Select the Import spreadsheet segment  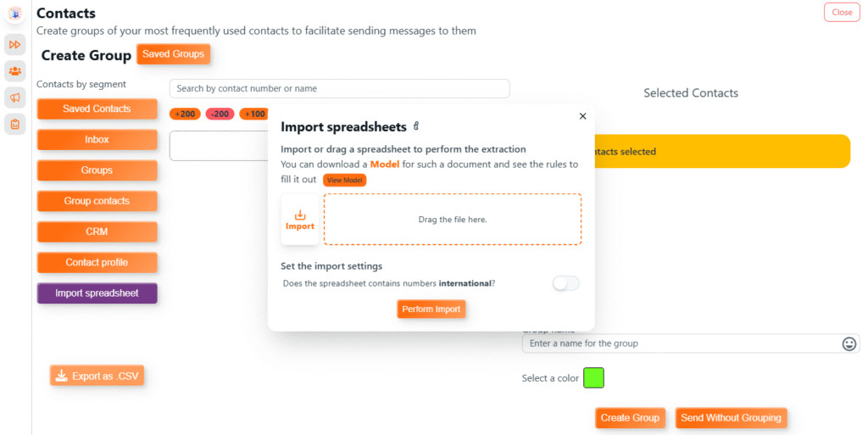pyautogui.click(x=97, y=293)
